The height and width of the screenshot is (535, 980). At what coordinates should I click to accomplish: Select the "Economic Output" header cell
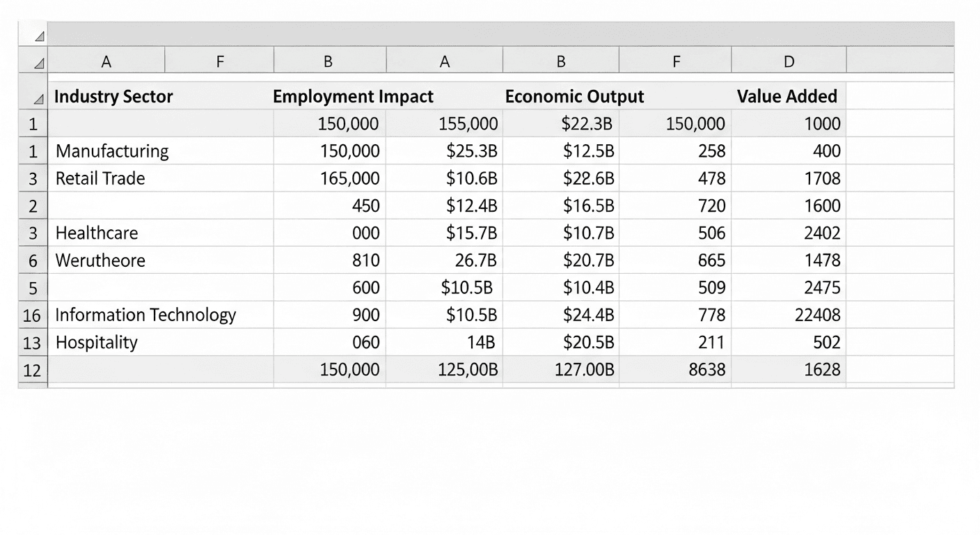[x=574, y=96]
